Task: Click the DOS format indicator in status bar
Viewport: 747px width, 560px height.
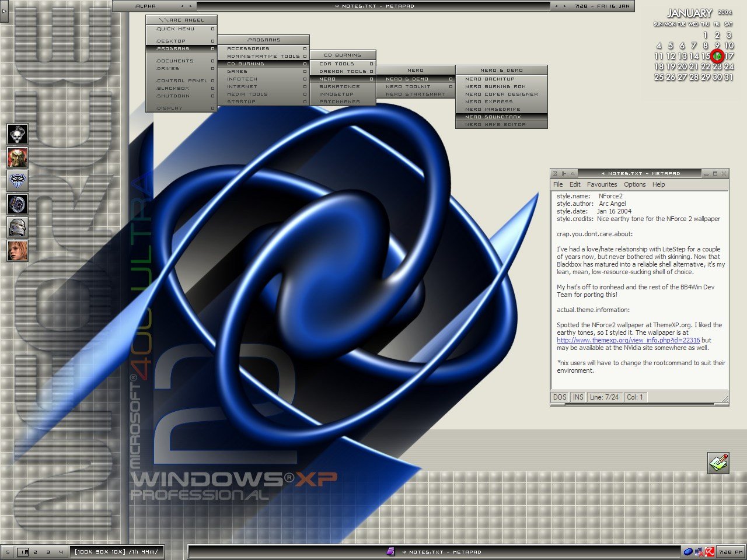Action: [x=560, y=397]
